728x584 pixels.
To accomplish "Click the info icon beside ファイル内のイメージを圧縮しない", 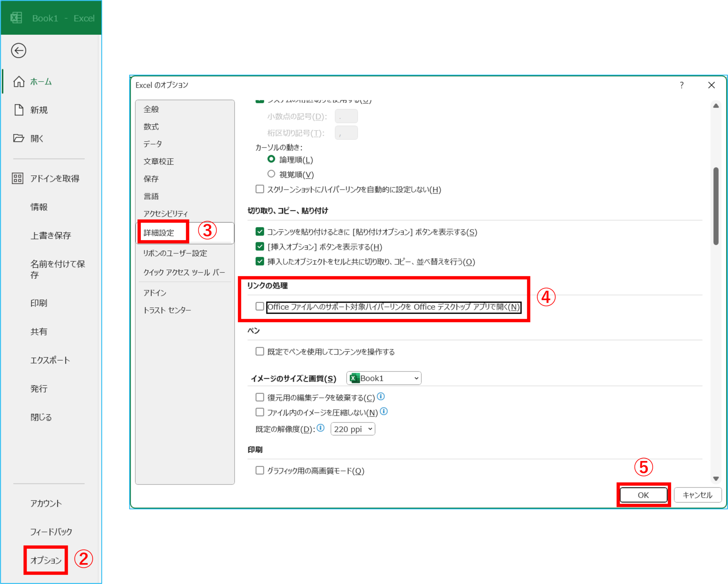I will pos(384,412).
